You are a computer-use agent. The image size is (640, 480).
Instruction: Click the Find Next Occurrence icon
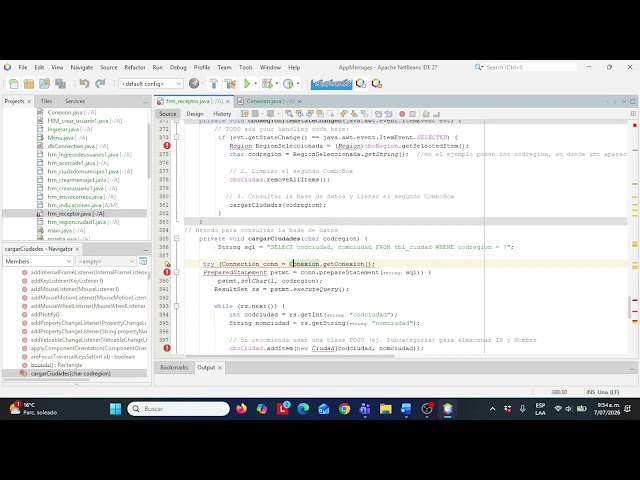click(310, 114)
